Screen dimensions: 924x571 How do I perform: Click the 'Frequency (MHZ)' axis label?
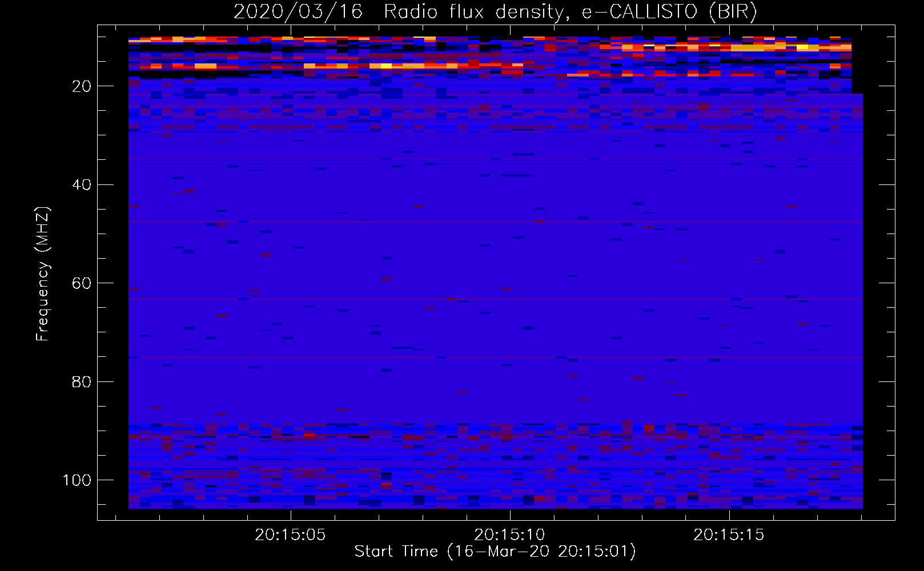[x=43, y=274]
